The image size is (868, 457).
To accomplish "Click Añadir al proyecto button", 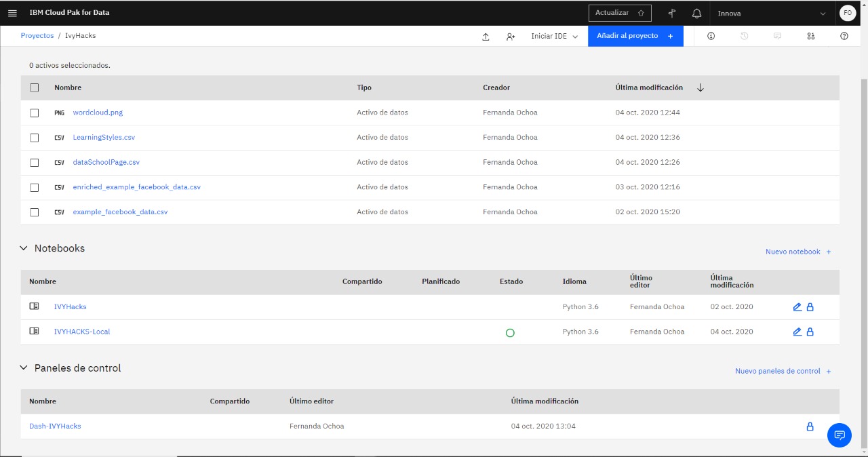I will coord(635,36).
